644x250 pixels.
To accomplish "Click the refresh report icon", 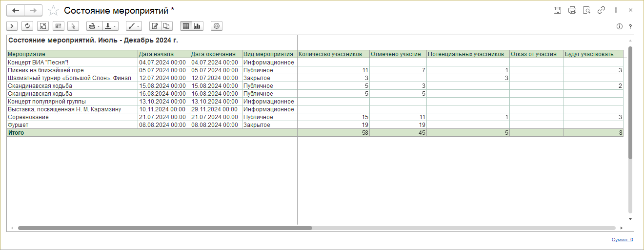I will pyautogui.click(x=27, y=26).
